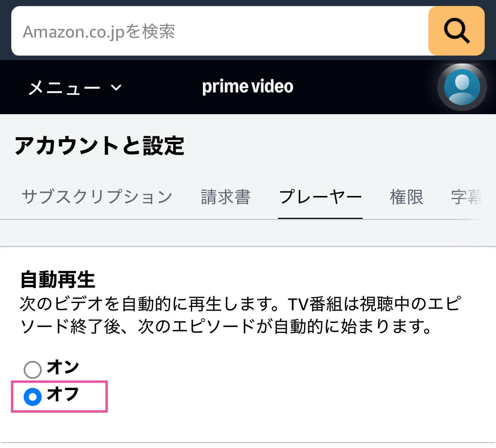This screenshot has width=496, height=448.
Task: Open the partially visible 字幕 tab
Action: click(466, 197)
